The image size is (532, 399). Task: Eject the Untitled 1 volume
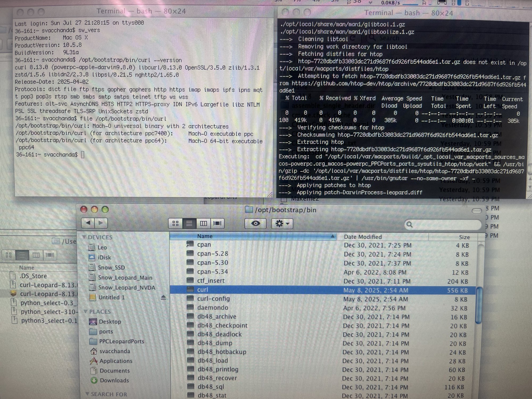163,298
